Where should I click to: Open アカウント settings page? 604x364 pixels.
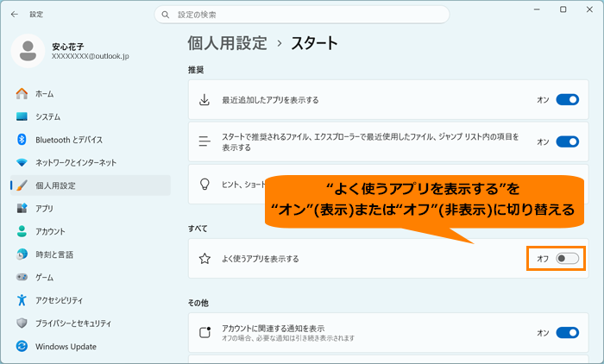[x=91, y=231]
